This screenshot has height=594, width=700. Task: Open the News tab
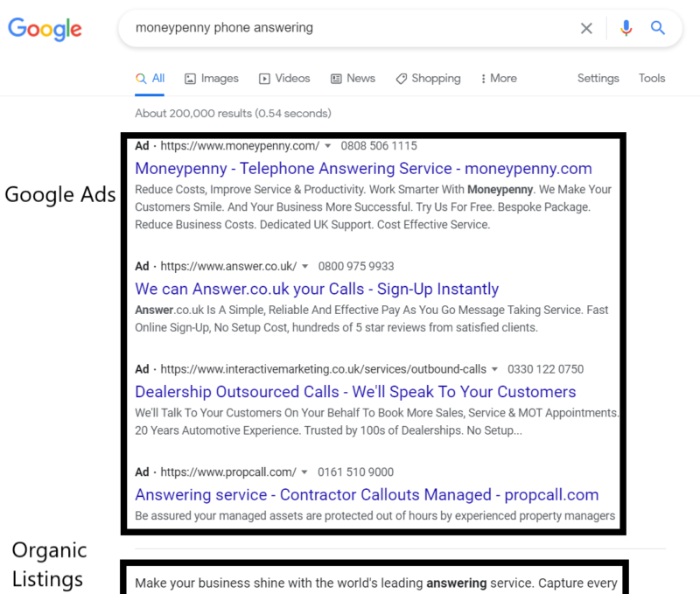(x=353, y=79)
